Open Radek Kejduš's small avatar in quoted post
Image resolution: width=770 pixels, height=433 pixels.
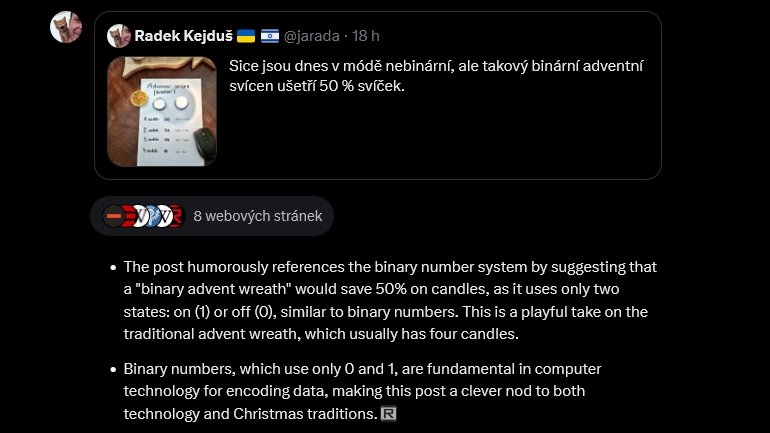(x=119, y=36)
